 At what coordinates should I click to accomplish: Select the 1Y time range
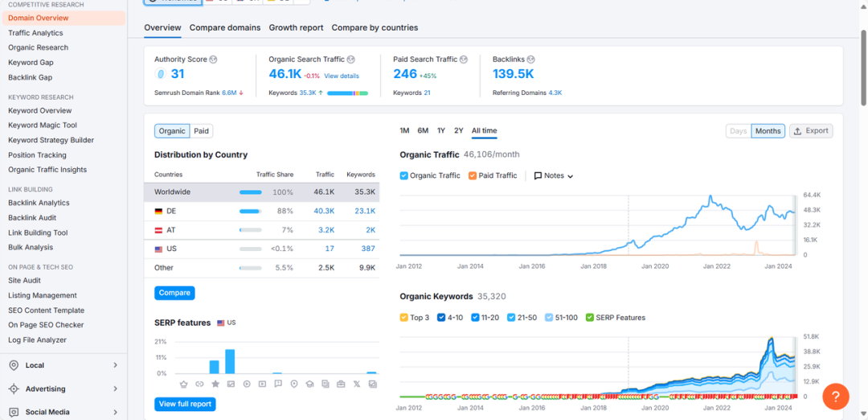click(x=441, y=131)
